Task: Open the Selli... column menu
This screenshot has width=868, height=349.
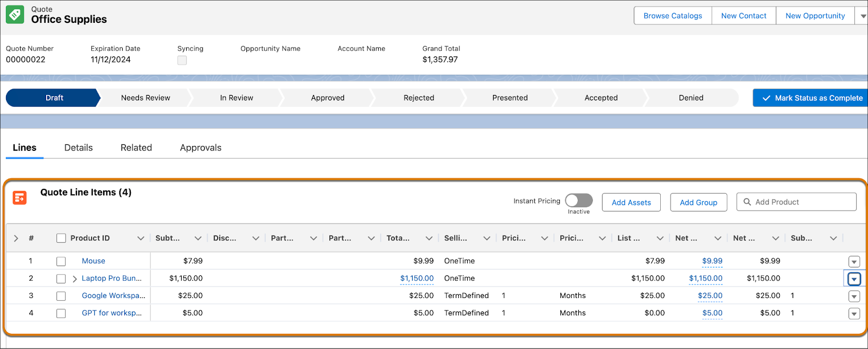Action: tap(487, 238)
